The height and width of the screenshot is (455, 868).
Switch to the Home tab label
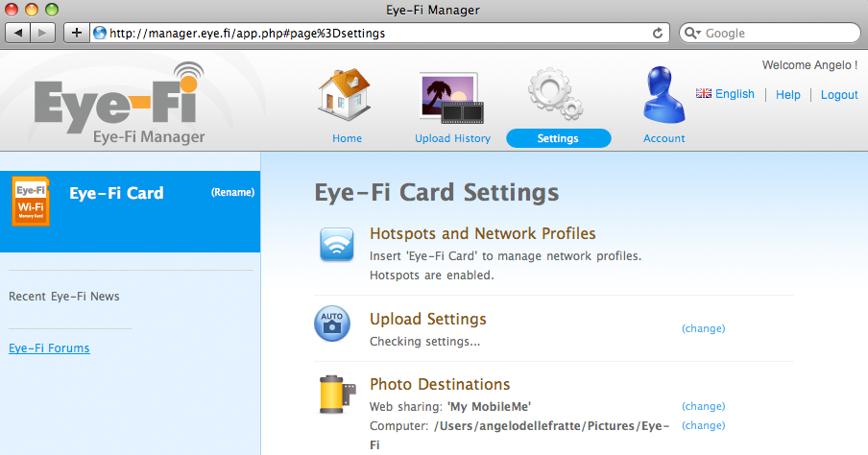click(x=347, y=138)
